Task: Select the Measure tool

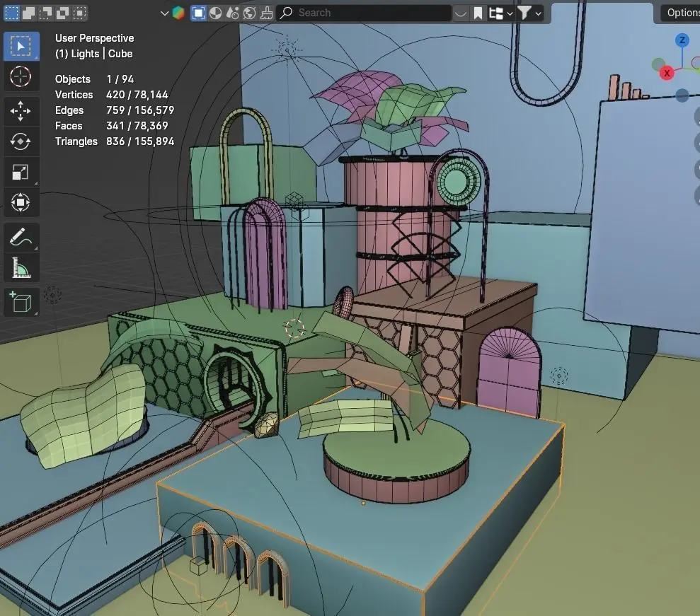Action: pyautogui.click(x=21, y=267)
